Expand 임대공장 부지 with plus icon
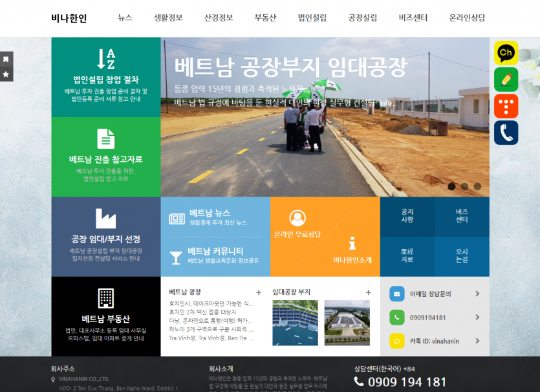 (368, 292)
